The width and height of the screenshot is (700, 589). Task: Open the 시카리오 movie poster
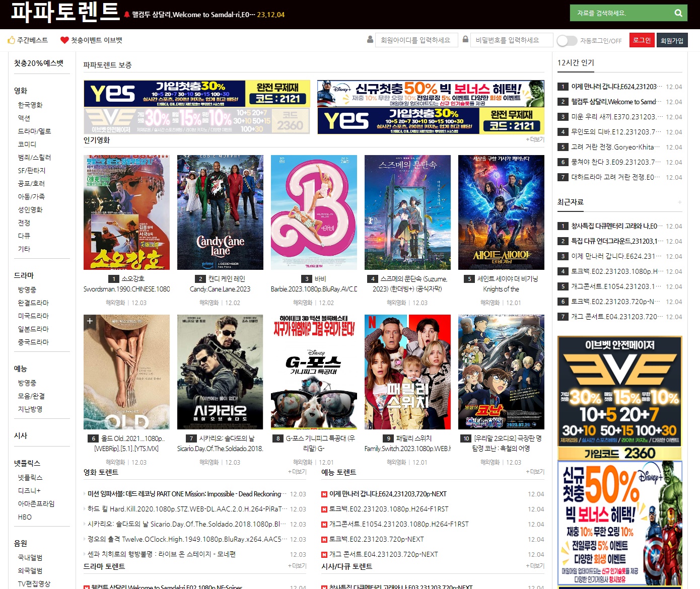click(x=220, y=372)
